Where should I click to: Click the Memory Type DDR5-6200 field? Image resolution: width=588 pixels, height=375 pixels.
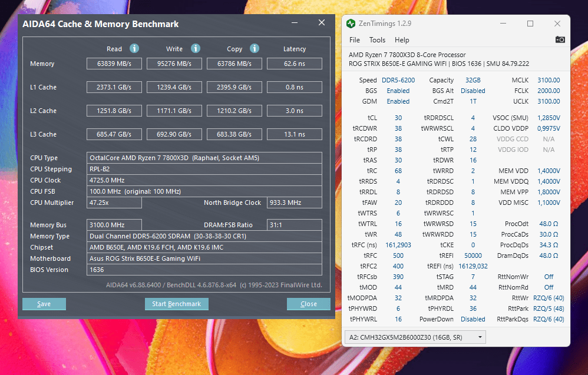pyautogui.click(x=204, y=237)
